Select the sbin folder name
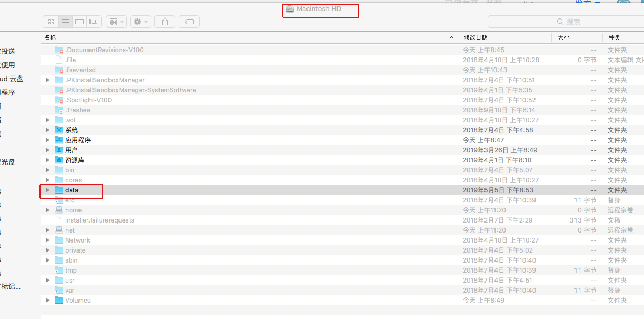644x319 pixels. 71,260
